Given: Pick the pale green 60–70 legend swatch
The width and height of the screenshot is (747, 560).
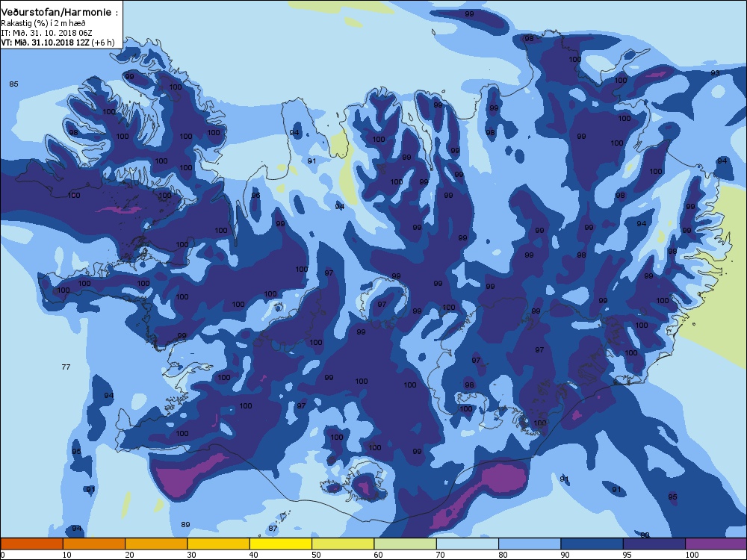Looking at the screenshot, I should tap(406, 544).
